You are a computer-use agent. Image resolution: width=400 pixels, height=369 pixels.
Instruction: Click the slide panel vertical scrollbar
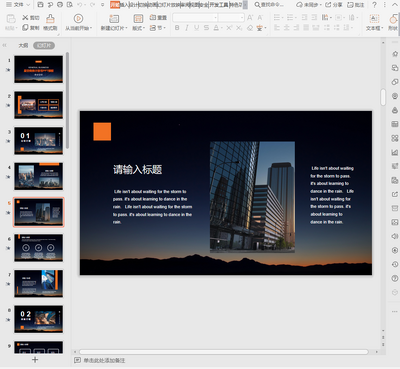coord(68,100)
